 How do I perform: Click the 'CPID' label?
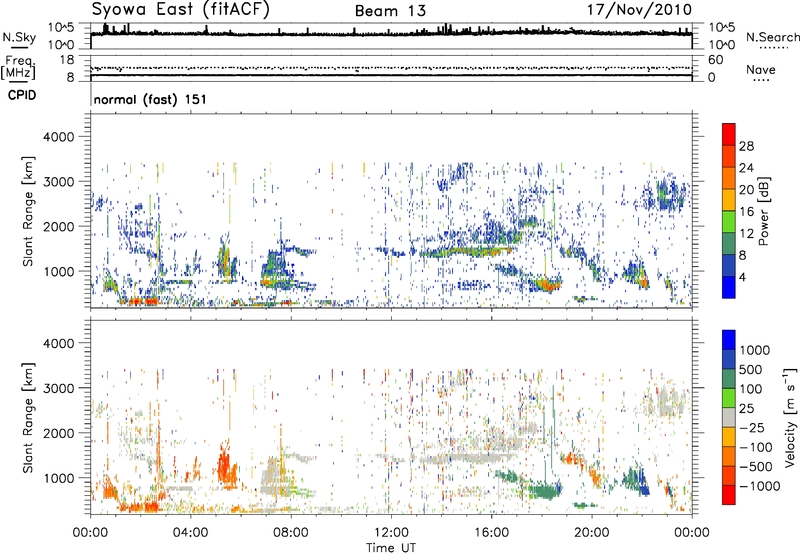click(22, 95)
